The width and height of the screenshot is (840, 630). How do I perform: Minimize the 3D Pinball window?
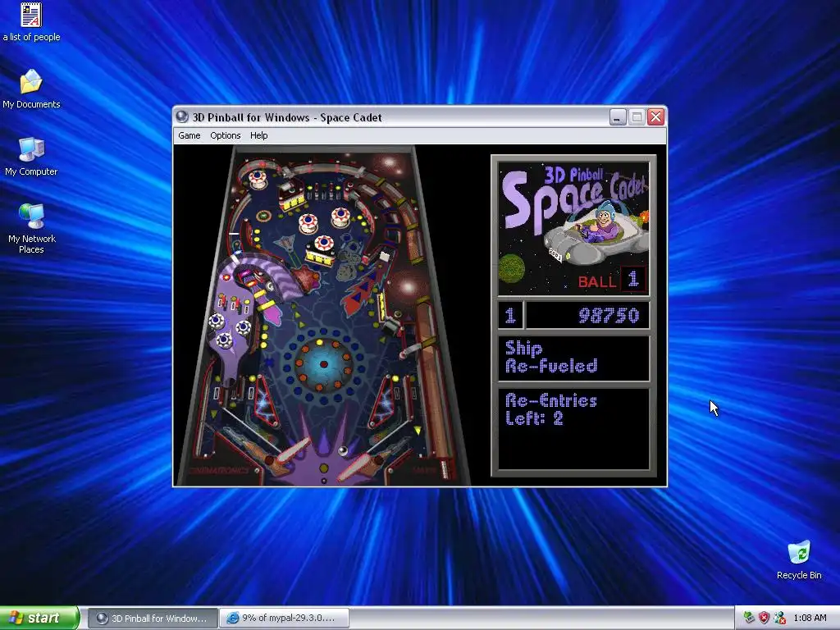[618, 116]
